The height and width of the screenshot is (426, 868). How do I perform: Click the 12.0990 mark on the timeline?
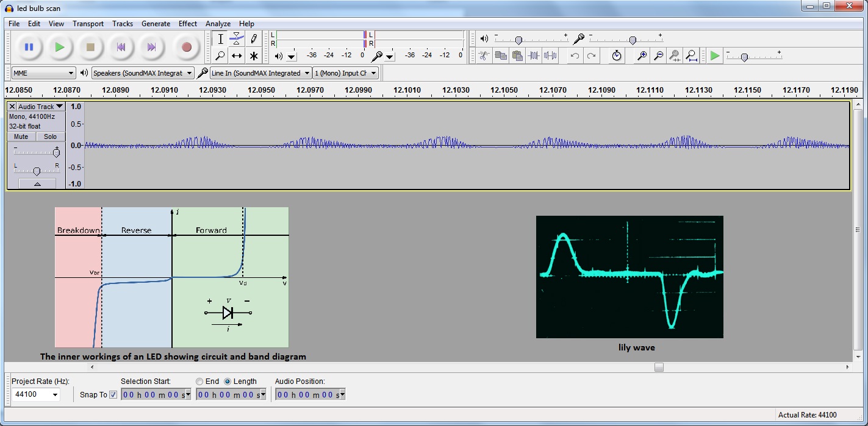point(358,90)
